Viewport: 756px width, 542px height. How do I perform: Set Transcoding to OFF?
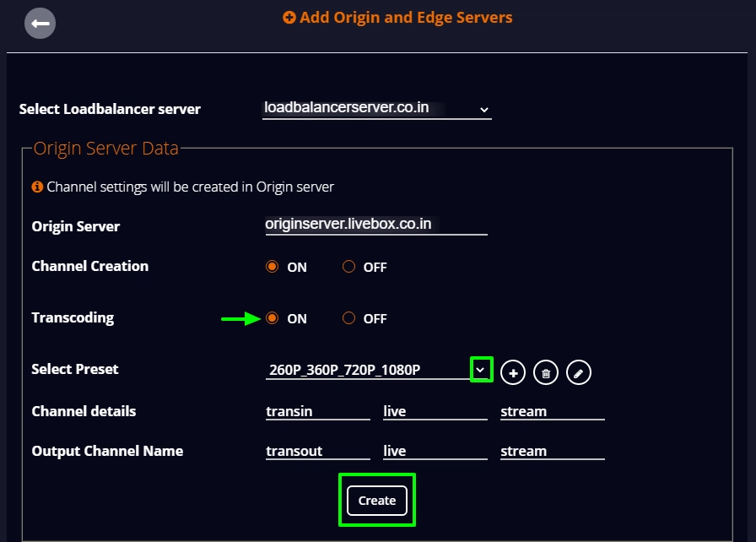click(x=348, y=318)
